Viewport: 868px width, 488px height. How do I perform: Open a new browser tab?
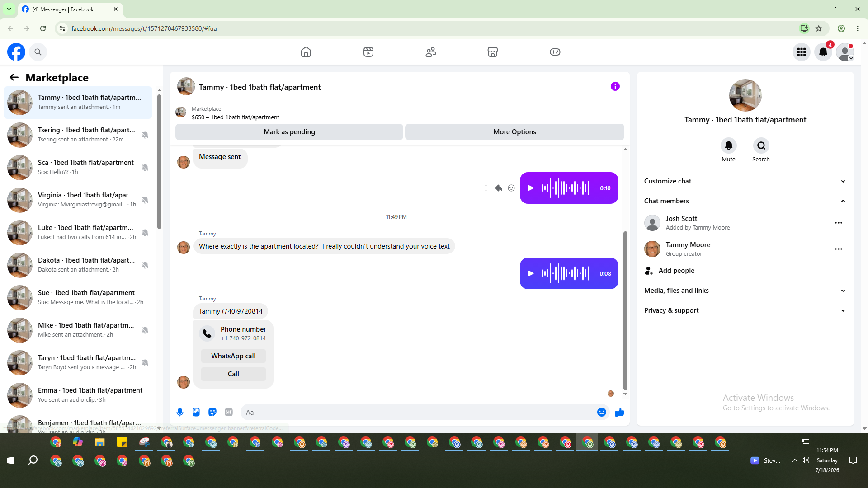[132, 9]
